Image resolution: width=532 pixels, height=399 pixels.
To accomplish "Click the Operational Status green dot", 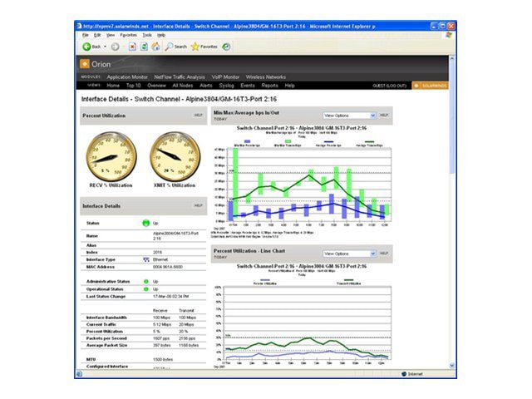I will [x=146, y=289].
